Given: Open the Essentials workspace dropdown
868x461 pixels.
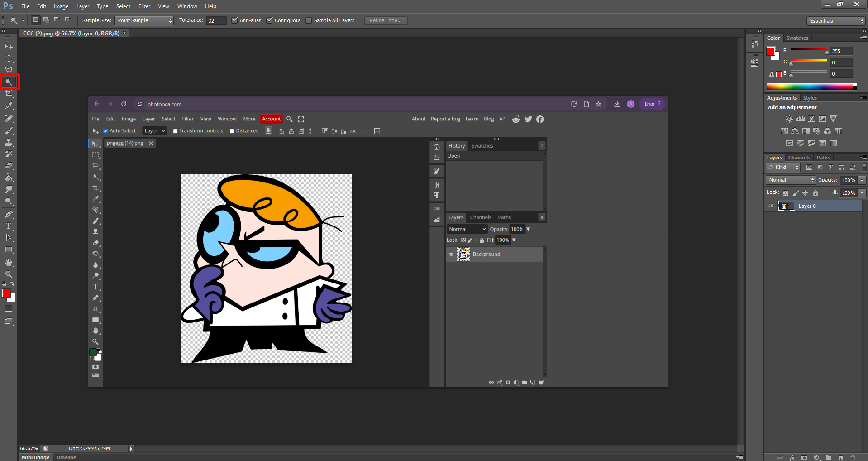Looking at the screenshot, I should point(836,21).
